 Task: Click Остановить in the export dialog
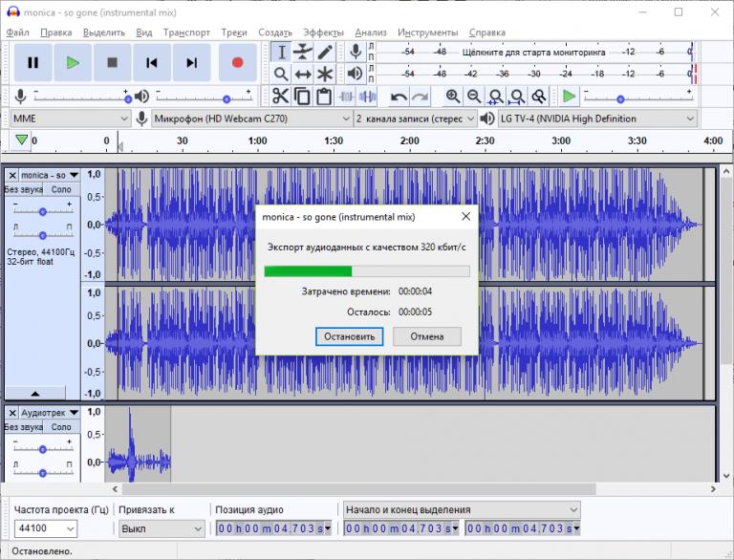[x=349, y=336]
